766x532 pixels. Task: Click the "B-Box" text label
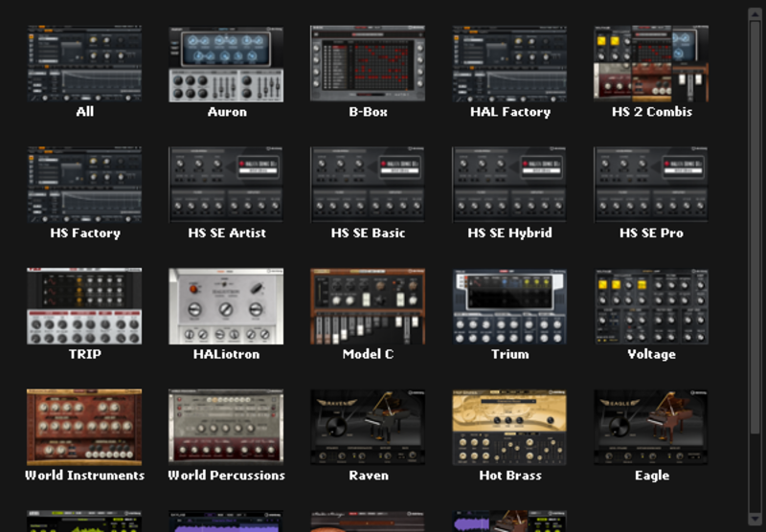[x=368, y=112]
